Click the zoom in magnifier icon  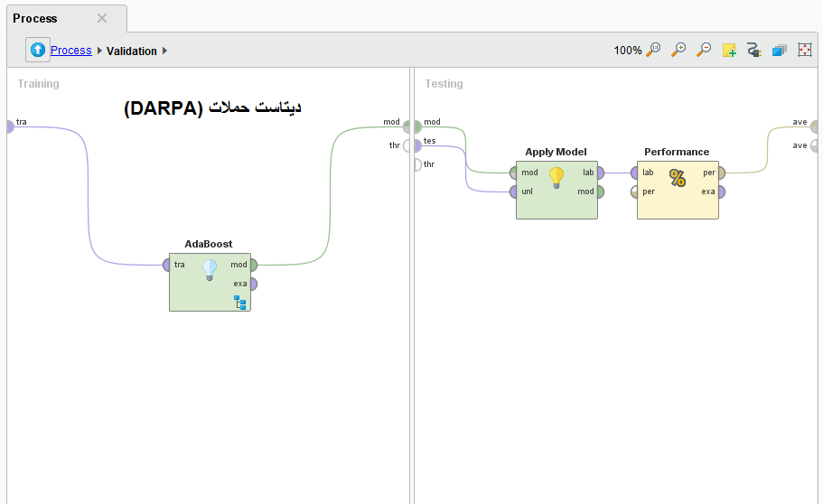pos(678,51)
